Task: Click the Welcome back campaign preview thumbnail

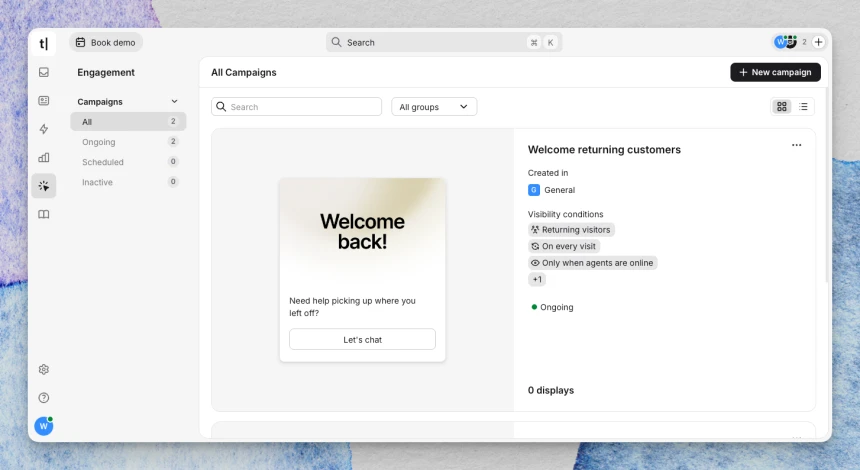Action: (x=363, y=270)
